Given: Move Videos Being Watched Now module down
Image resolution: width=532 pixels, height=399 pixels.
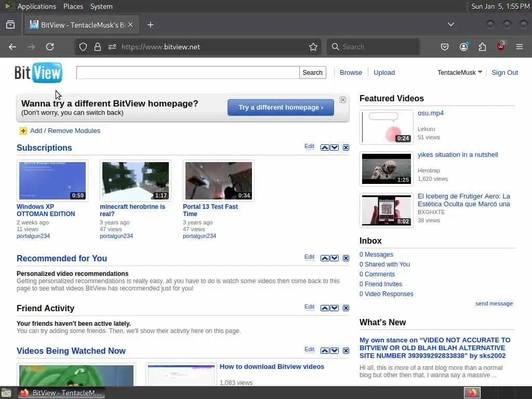Looking at the screenshot, I should tap(335, 351).
